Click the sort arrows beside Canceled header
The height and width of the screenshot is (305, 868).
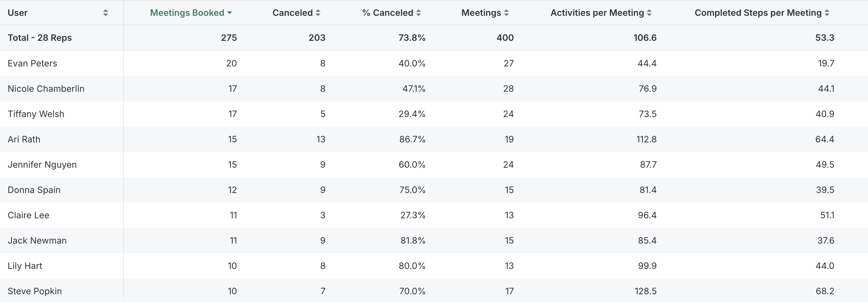pos(318,12)
